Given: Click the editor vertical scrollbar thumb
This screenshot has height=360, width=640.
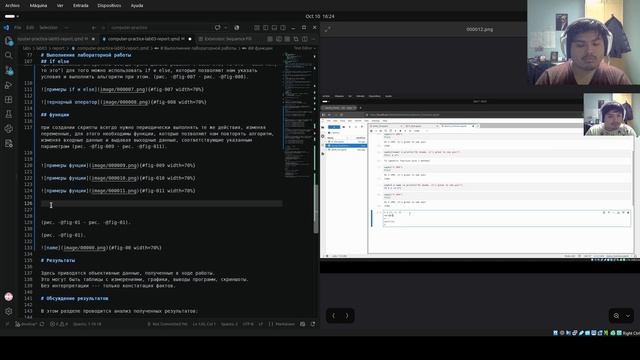Looking at the screenshot, I should pyautogui.click(x=316, y=208).
